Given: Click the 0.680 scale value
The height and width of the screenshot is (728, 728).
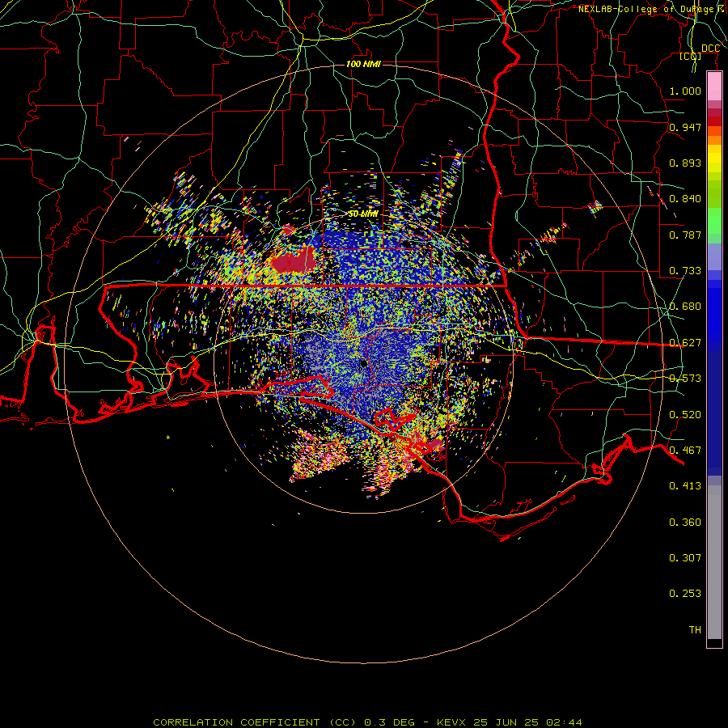Looking at the screenshot, I should click(685, 307).
